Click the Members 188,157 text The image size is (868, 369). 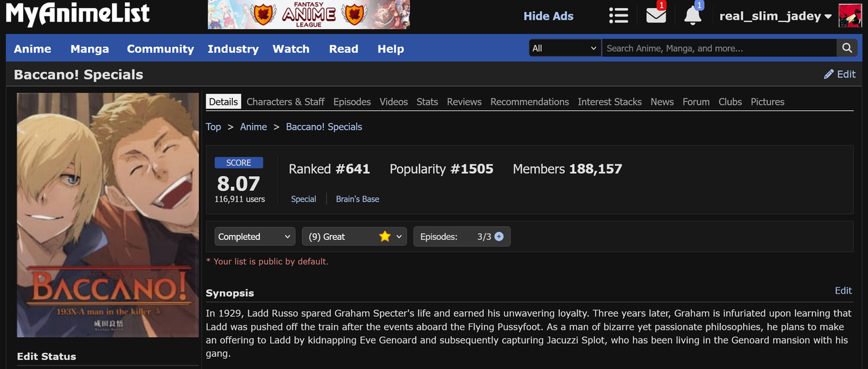coord(567,169)
